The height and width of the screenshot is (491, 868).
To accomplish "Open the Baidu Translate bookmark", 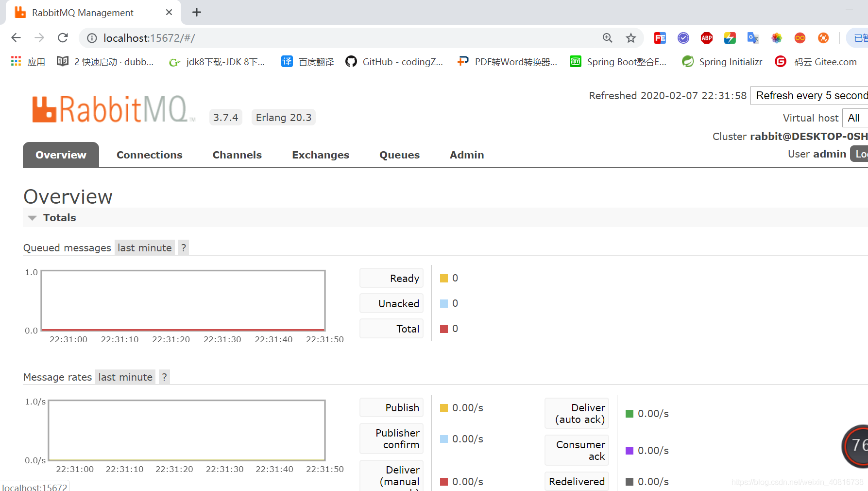I will (307, 62).
